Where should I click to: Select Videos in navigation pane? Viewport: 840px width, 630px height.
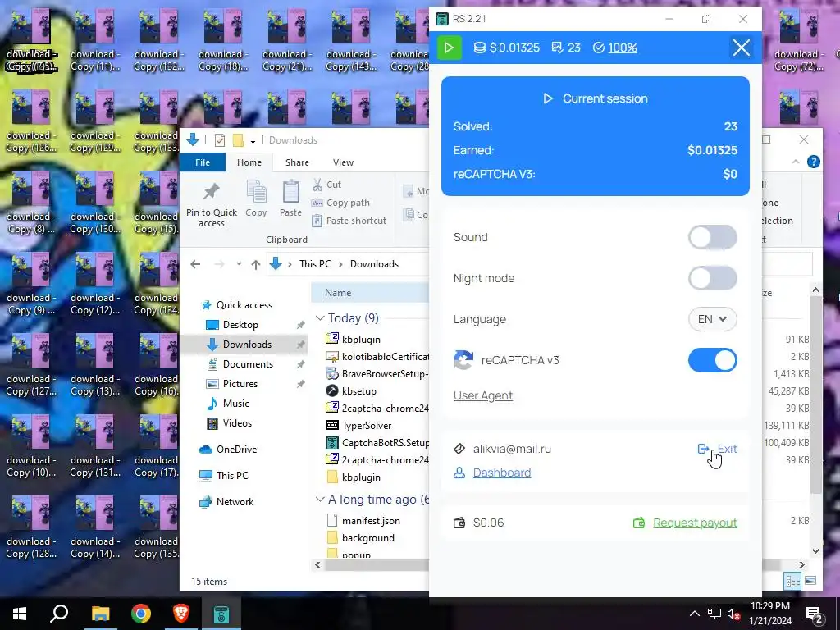point(237,423)
